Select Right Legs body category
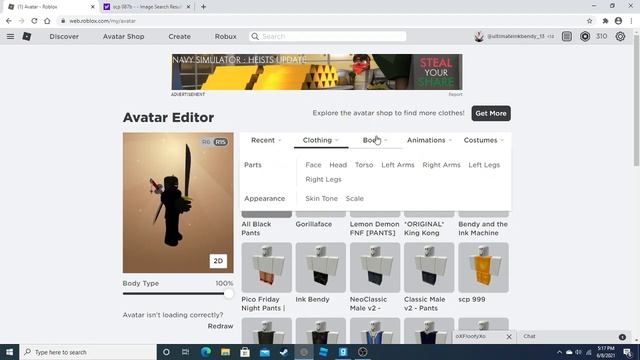 pos(323,180)
